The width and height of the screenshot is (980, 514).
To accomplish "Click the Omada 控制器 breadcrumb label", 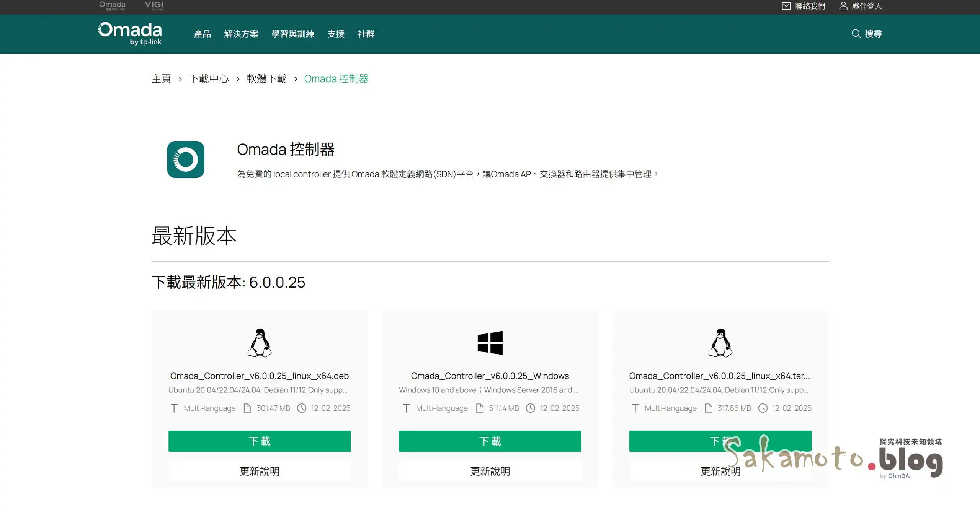I will 336,78.
